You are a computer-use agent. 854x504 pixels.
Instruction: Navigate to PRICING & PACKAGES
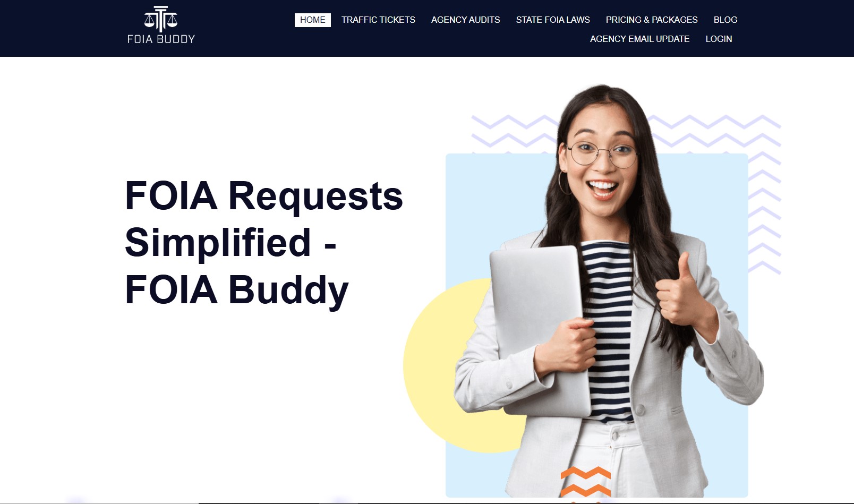pyautogui.click(x=652, y=20)
